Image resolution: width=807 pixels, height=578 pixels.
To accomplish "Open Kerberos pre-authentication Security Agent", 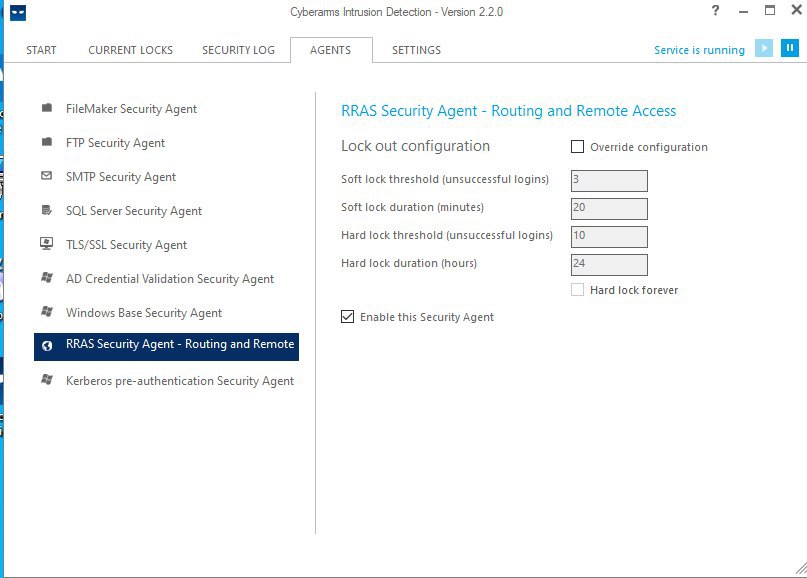I will 180,380.
